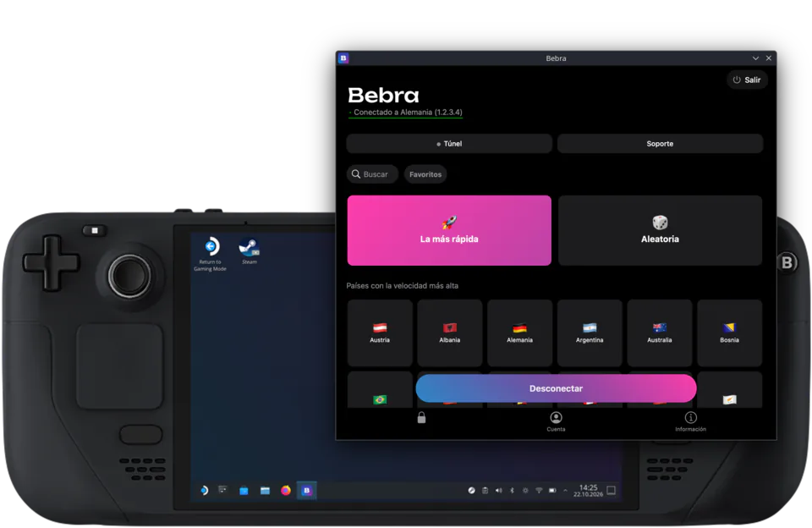Click the Bebra app taskbar icon
The image size is (812, 528).
tap(306, 490)
